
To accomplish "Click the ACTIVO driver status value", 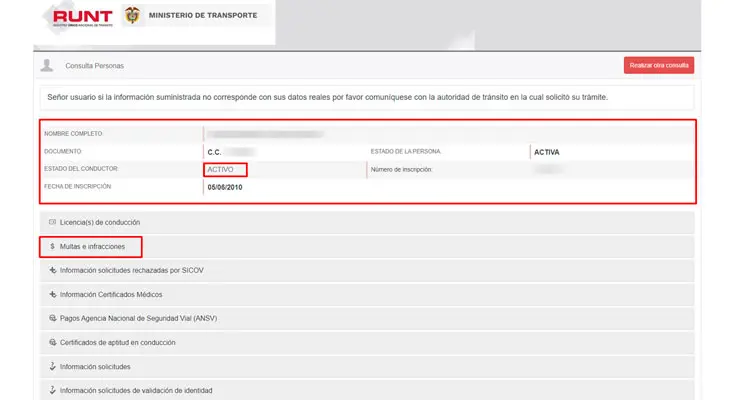I will 221,169.
